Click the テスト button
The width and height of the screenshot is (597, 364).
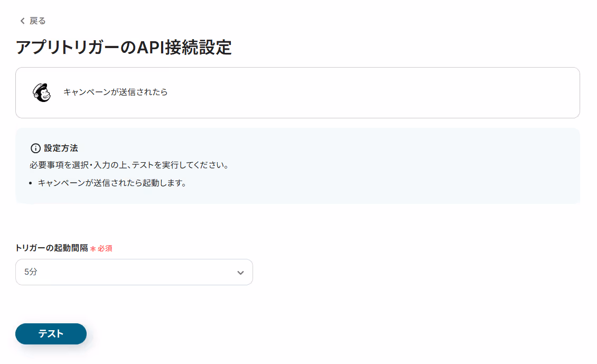tap(51, 334)
